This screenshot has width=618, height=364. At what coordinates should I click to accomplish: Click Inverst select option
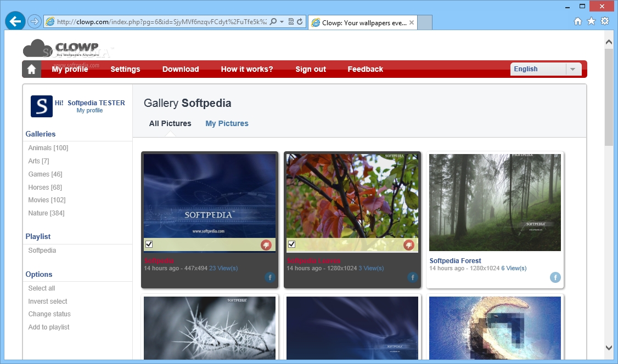(48, 302)
